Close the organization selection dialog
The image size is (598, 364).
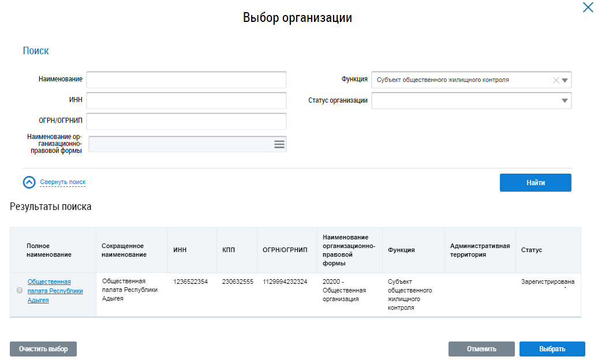point(589,7)
